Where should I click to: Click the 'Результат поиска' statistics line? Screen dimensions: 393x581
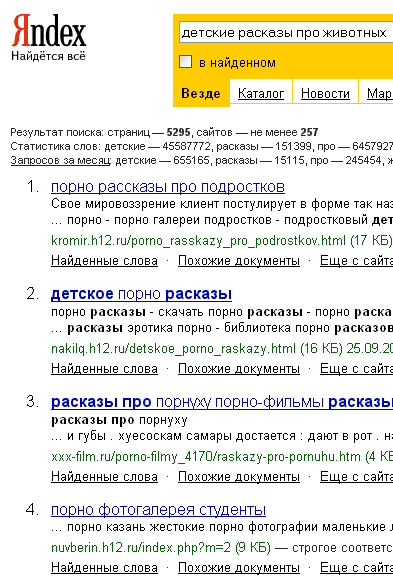(164, 132)
